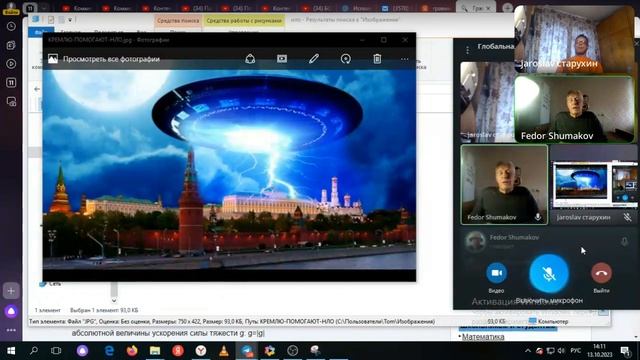The width and height of the screenshot is (640, 360).
Task: Open VLC media player from the taskbar
Action: coord(224,351)
